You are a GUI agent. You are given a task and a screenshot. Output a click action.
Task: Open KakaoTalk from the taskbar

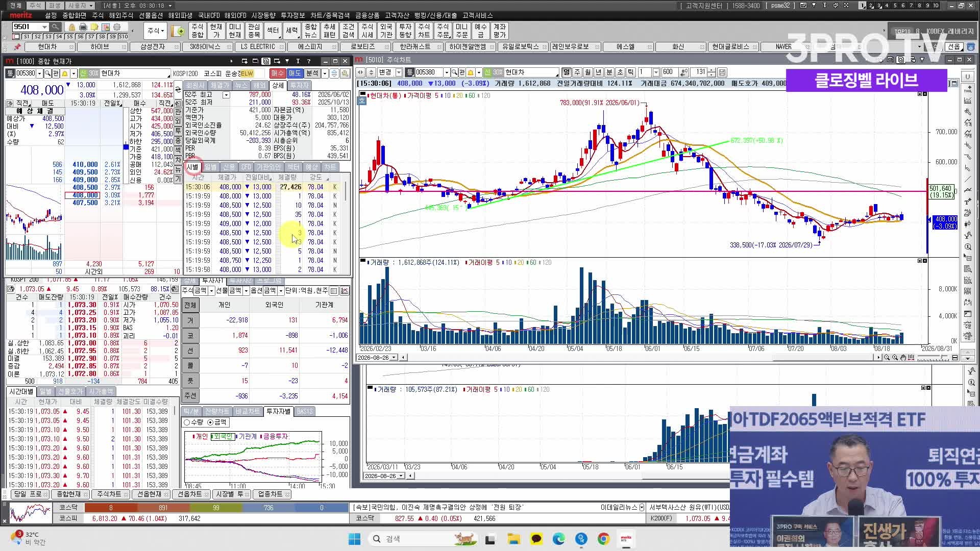coord(536,539)
